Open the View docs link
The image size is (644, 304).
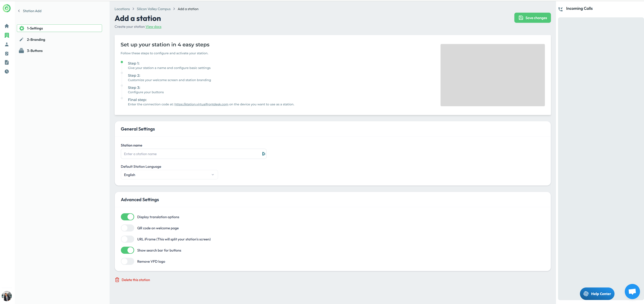153,27
